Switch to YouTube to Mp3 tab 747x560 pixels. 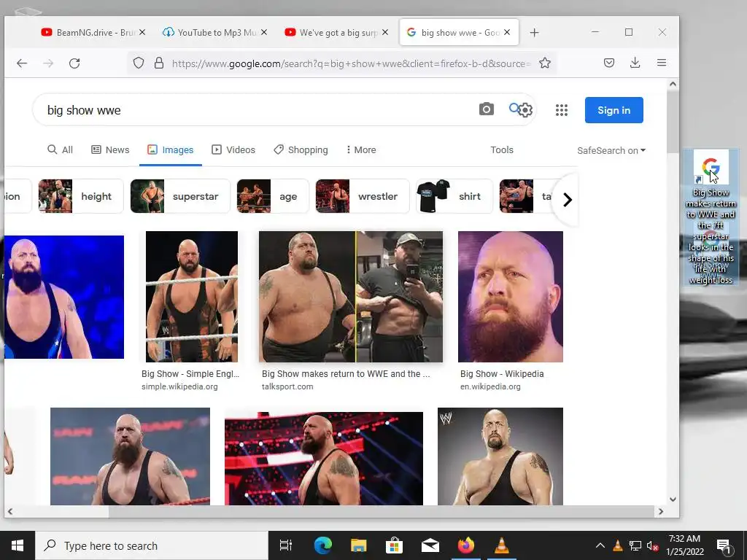coord(214,32)
